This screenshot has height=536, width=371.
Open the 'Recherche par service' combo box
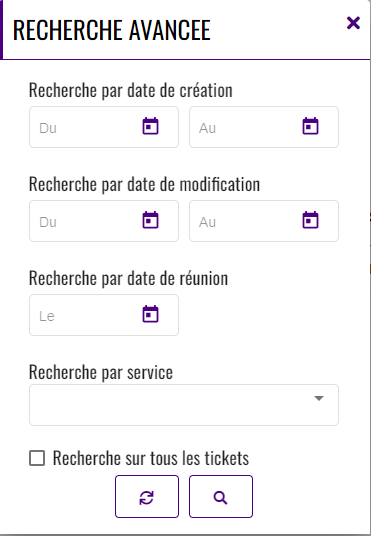click(184, 405)
